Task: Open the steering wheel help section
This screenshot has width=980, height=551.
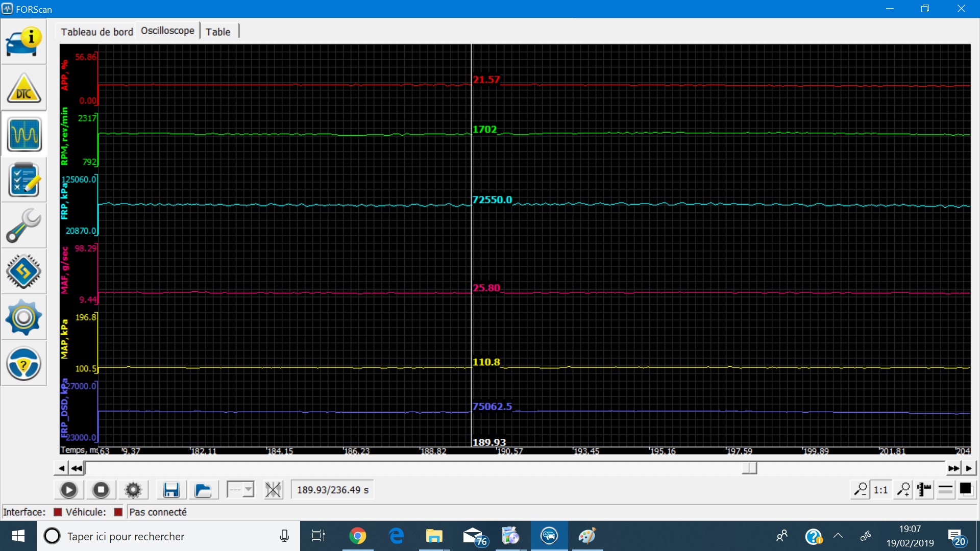Action: tap(23, 363)
